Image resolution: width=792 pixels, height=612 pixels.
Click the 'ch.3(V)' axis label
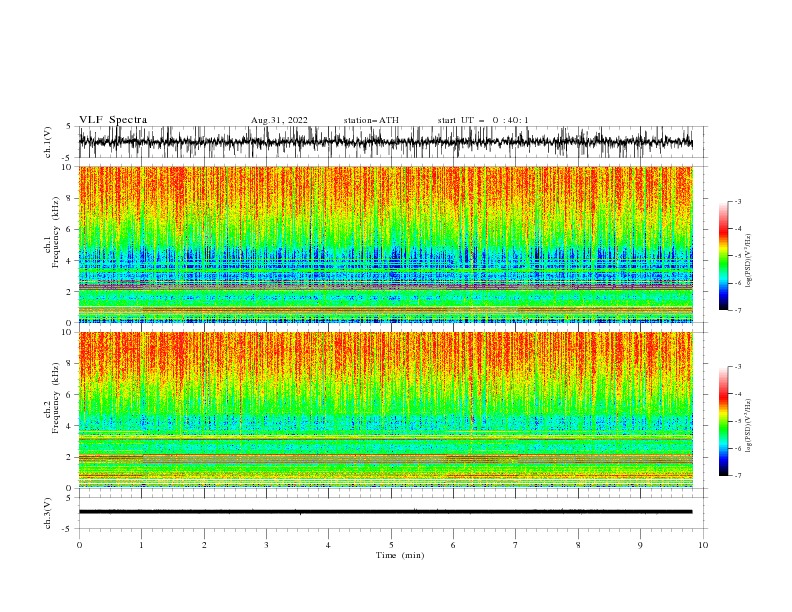click(x=48, y=514)
